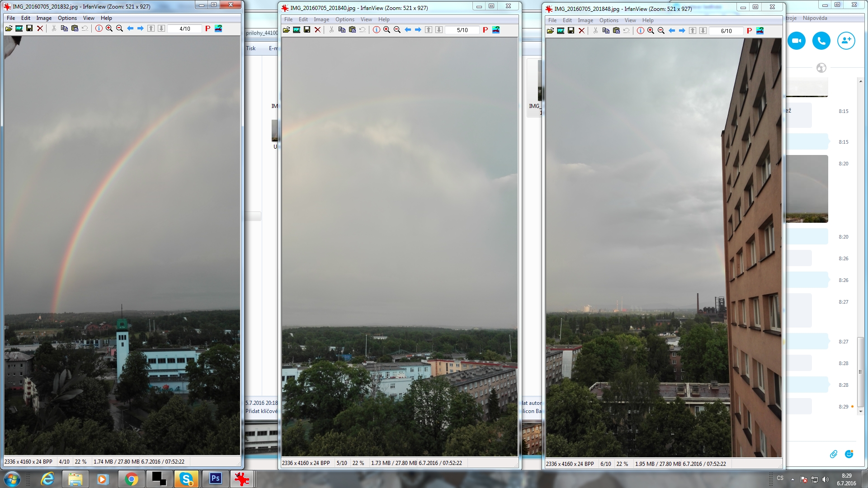The image size is (868, 488).
Task: Click Cut scissors icon in IMG_20160705_201840 window
Action: tap(331, 30)
